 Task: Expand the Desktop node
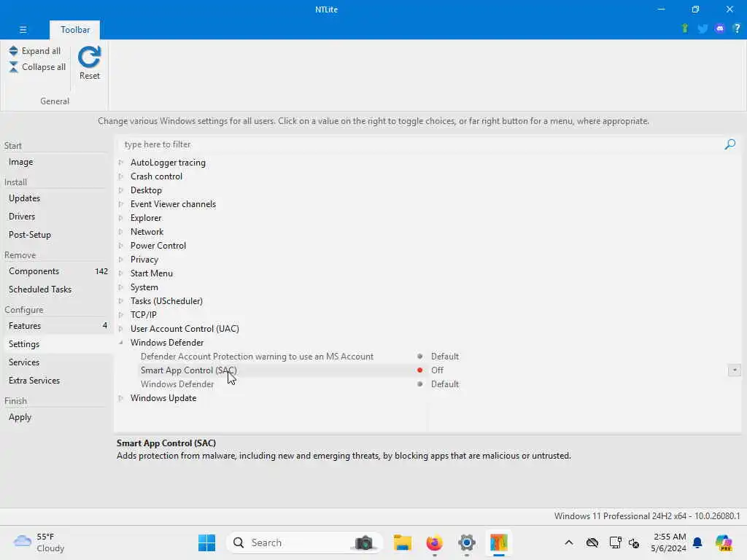tap(121, 190)
